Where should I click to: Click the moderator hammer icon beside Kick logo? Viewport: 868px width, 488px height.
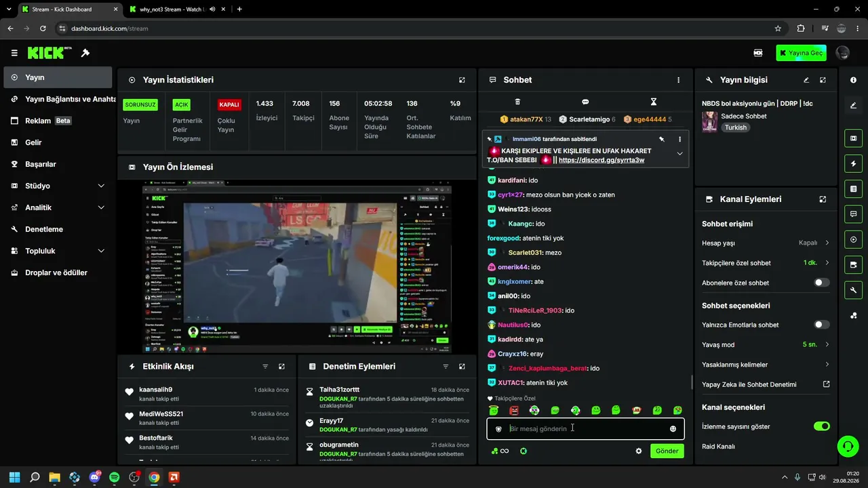tap(85, 53)
